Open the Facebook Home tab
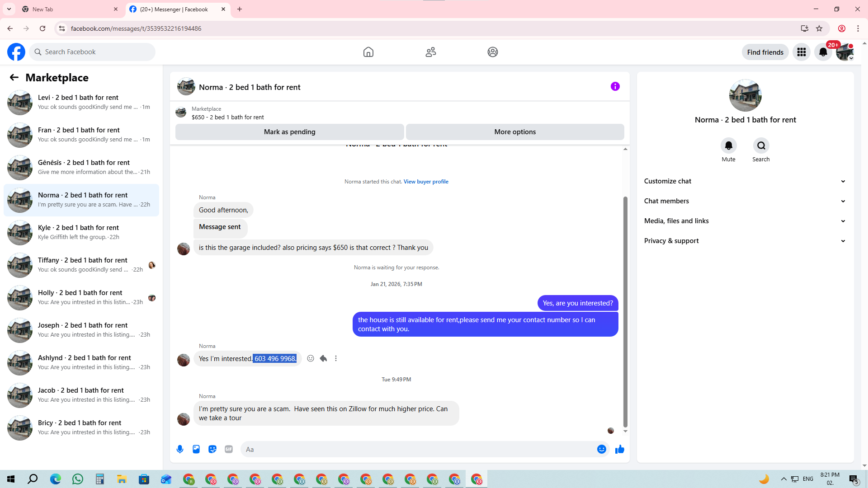Screen dimensions: 868x488 click(368, 52)
